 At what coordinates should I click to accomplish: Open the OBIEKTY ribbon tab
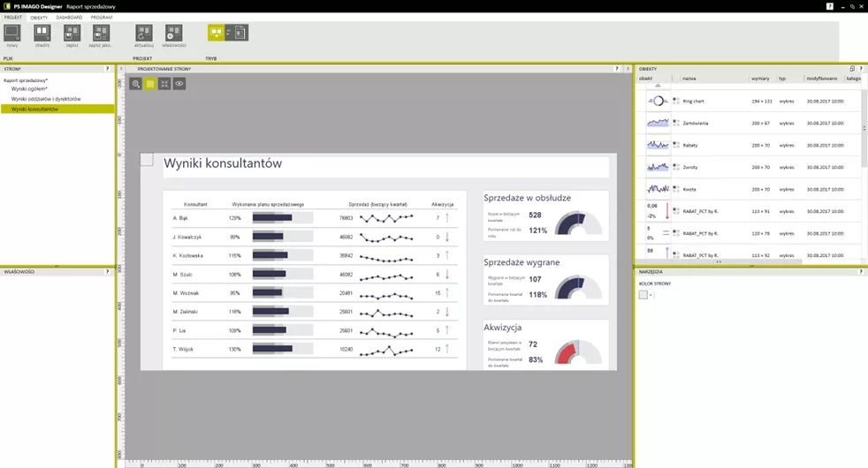pyautogui.click(x=39, y=17)
